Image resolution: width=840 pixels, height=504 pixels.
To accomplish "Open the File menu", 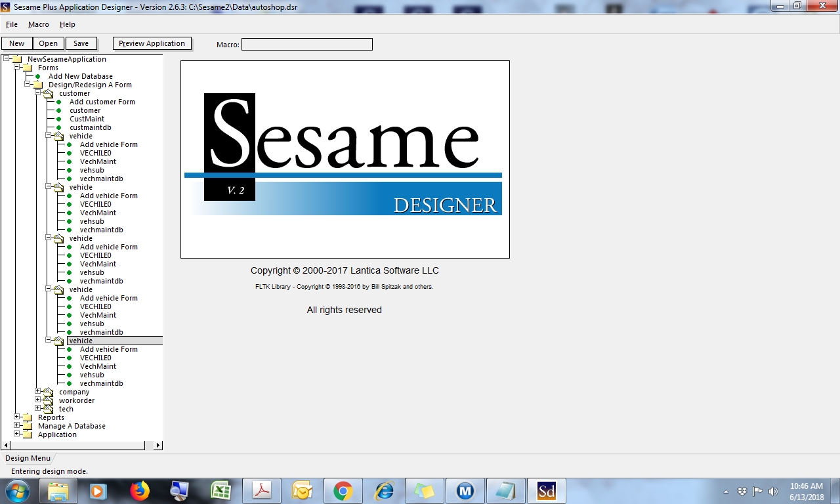I will [x=12, y=24].
